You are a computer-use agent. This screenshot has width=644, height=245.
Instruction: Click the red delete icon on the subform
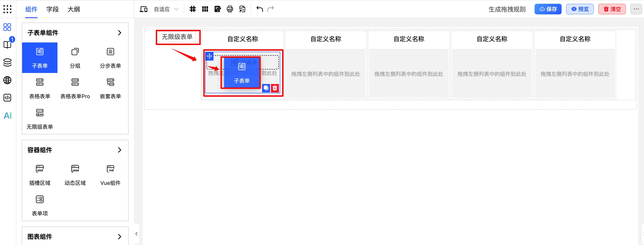(x=274, y=88)
